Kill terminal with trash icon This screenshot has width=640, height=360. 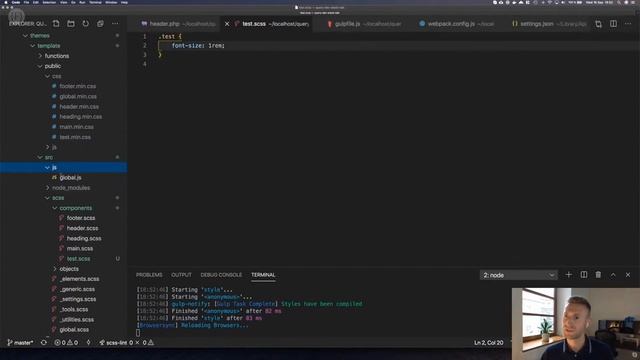[x=598, y=275]
